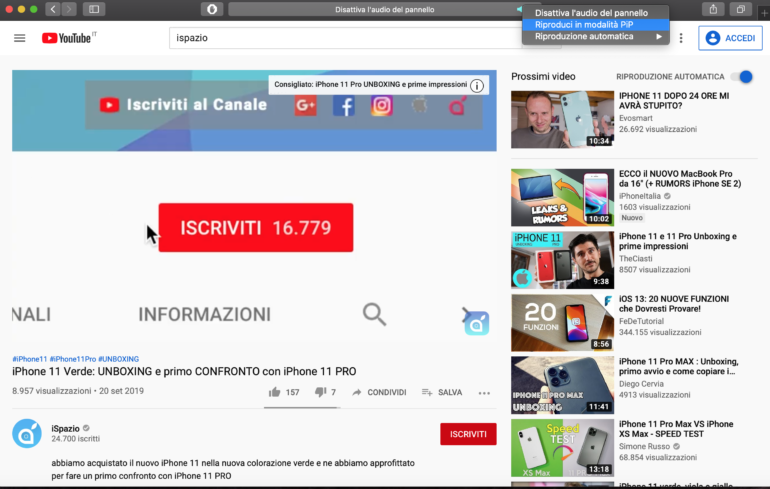Expand Riproduzione automatica submenu

[595, 36]
